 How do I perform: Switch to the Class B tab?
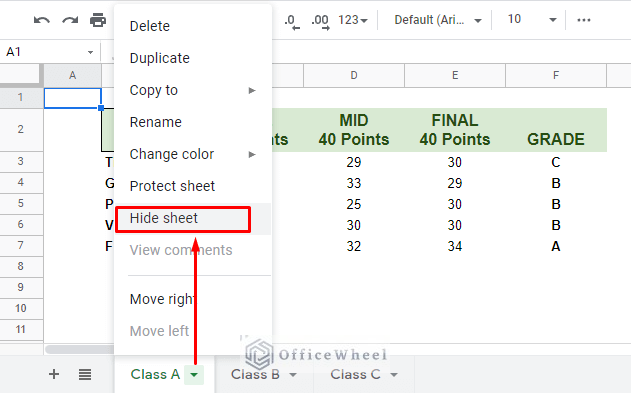point(255,374)
